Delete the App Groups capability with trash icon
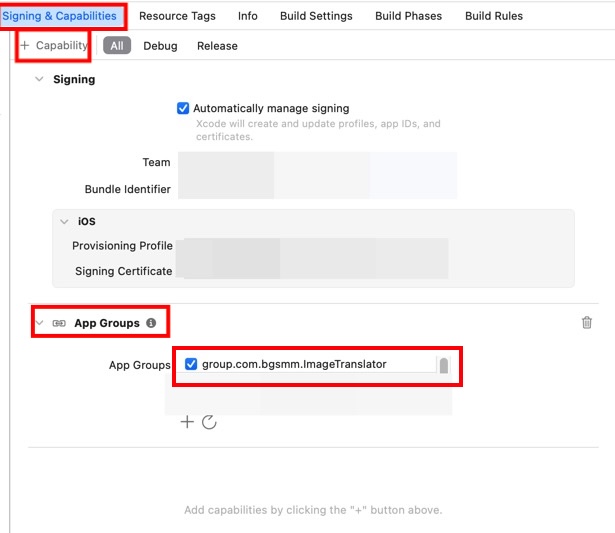This screenshot has height=533, width=615. (587, 322)
